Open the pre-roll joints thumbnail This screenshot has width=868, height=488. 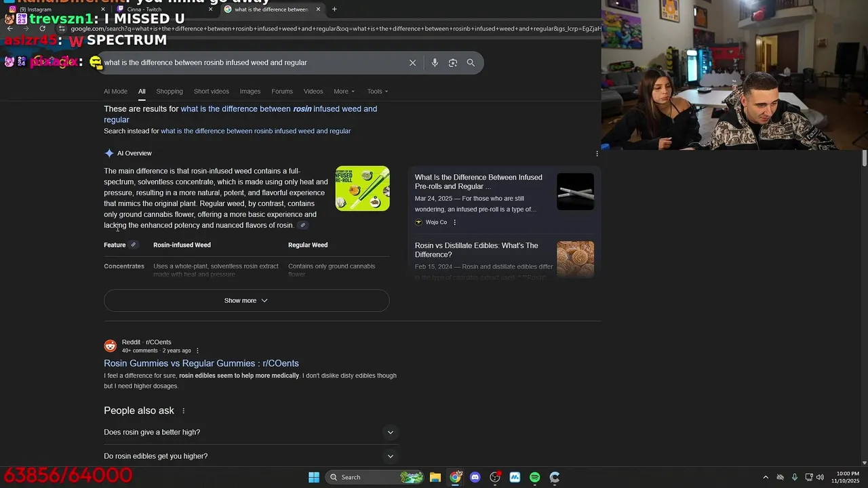coord(575,192)
